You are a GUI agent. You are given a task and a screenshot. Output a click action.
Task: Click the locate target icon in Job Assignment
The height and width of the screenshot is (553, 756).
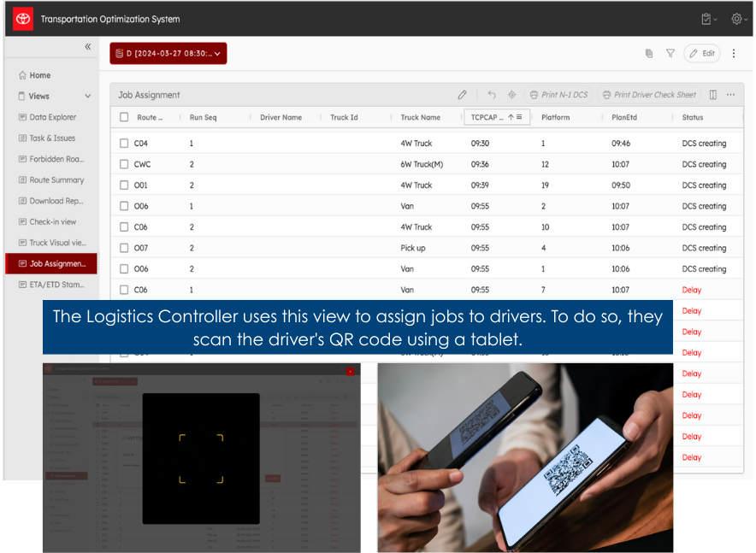511,95
